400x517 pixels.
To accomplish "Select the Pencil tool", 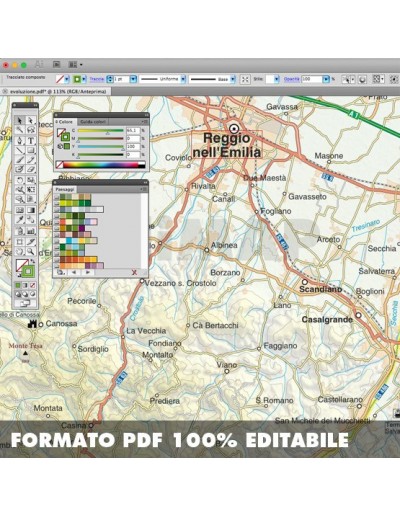I will pyautogui.click(x=31, y=160).
